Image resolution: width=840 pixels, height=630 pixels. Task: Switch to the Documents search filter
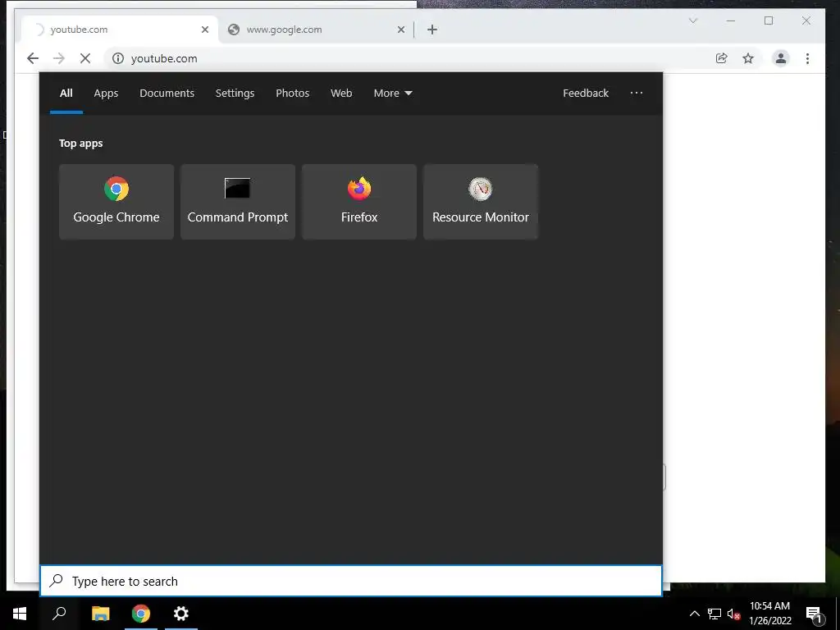167,94
